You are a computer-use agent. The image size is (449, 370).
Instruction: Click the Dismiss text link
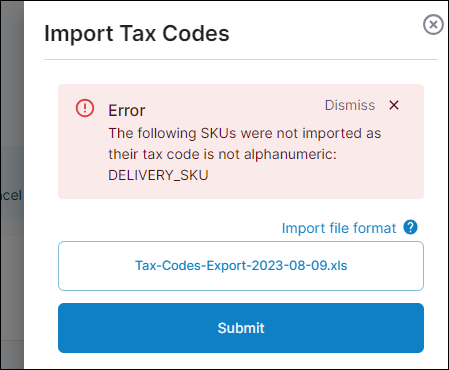pyautogui.click(x=350, y=105)
